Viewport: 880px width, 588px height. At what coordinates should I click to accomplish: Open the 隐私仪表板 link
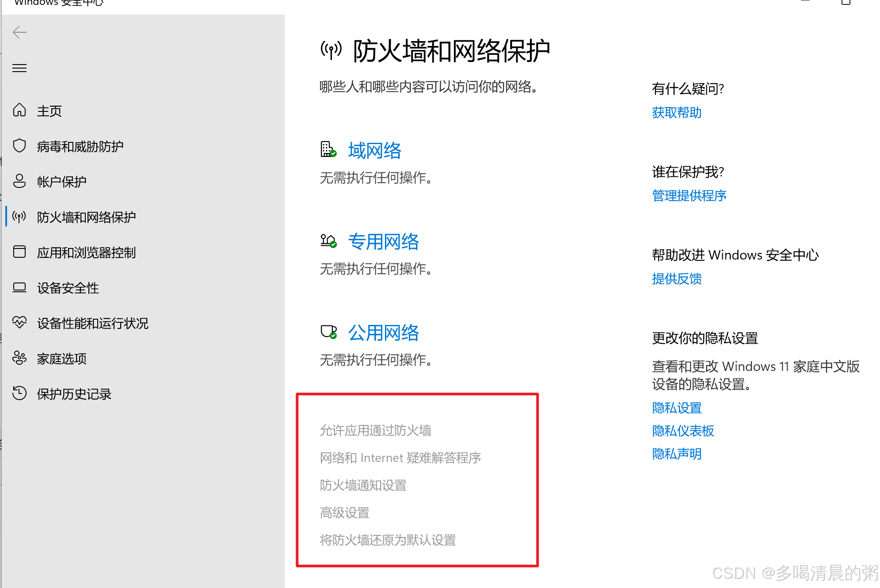682,431
